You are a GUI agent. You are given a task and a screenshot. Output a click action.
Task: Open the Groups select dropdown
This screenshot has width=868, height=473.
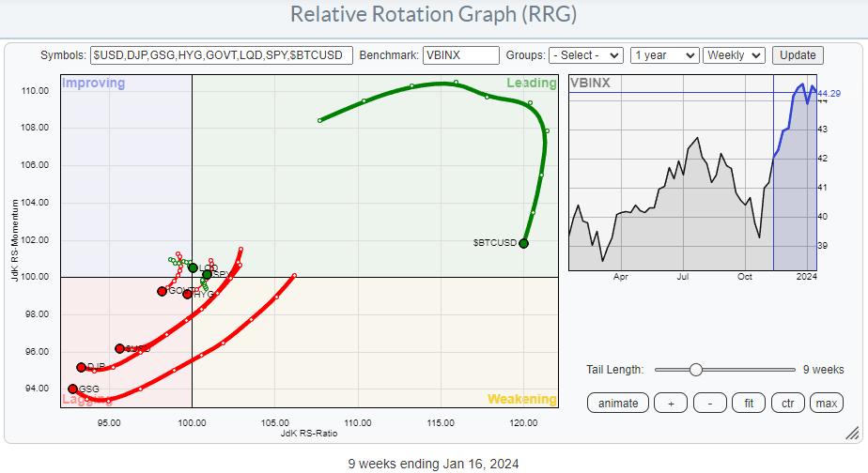click(x=585, y=55)
